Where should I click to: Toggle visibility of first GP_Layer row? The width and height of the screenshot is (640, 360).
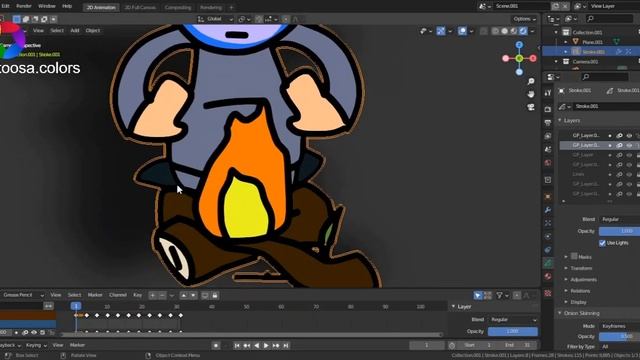point(629,136)
